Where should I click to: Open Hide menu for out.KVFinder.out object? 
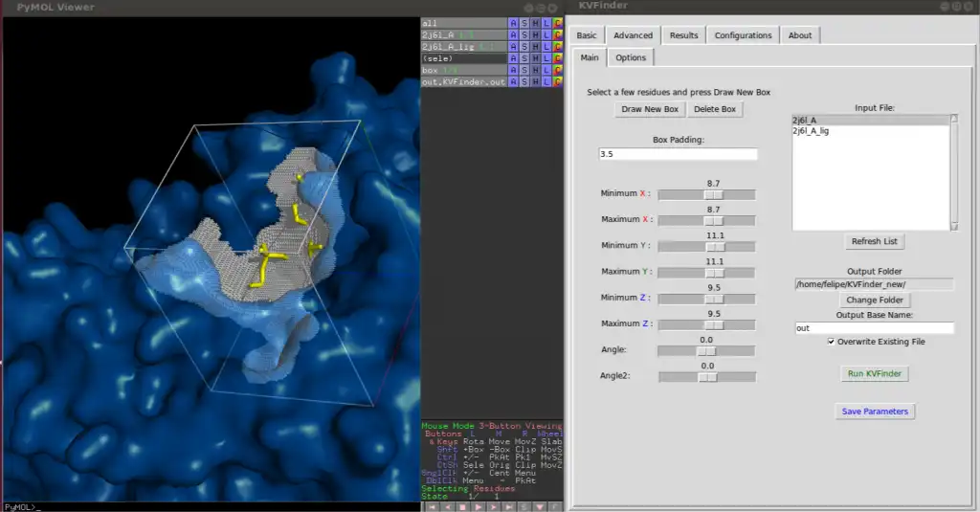click(536, 81)
